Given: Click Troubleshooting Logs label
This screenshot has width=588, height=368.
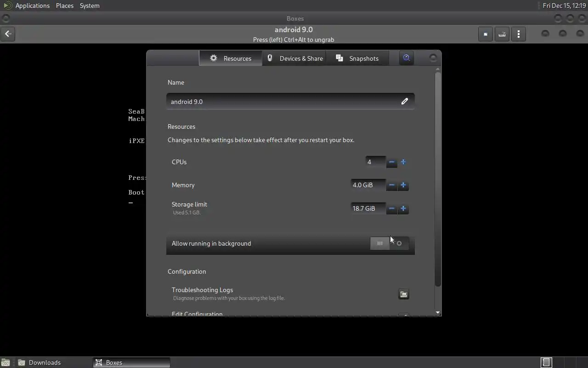Looking at the screenshot, I should (x=202, y=290).
